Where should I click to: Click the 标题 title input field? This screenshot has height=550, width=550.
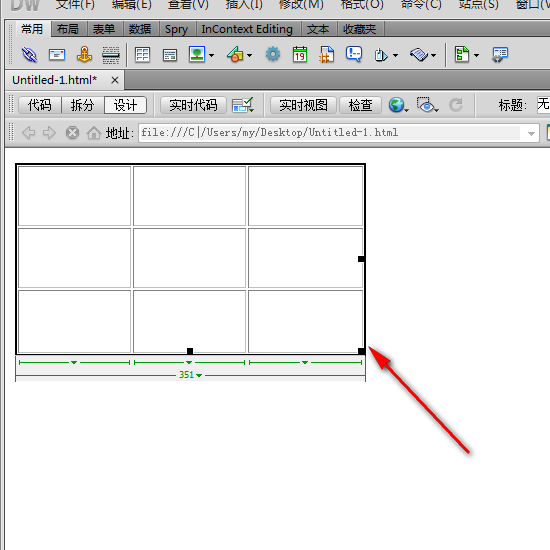543,105
